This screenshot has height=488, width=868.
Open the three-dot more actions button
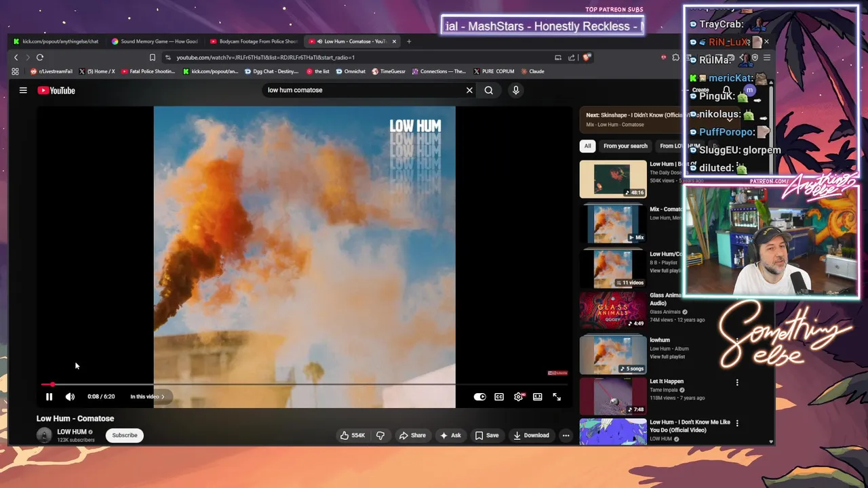(x=566, y=435)
